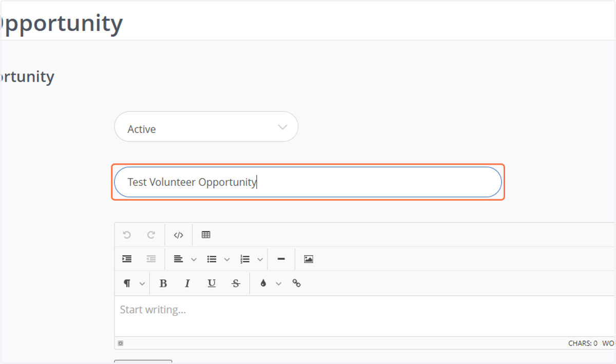Click the Undo icon in editor toolbar

[x=127, y=235]
